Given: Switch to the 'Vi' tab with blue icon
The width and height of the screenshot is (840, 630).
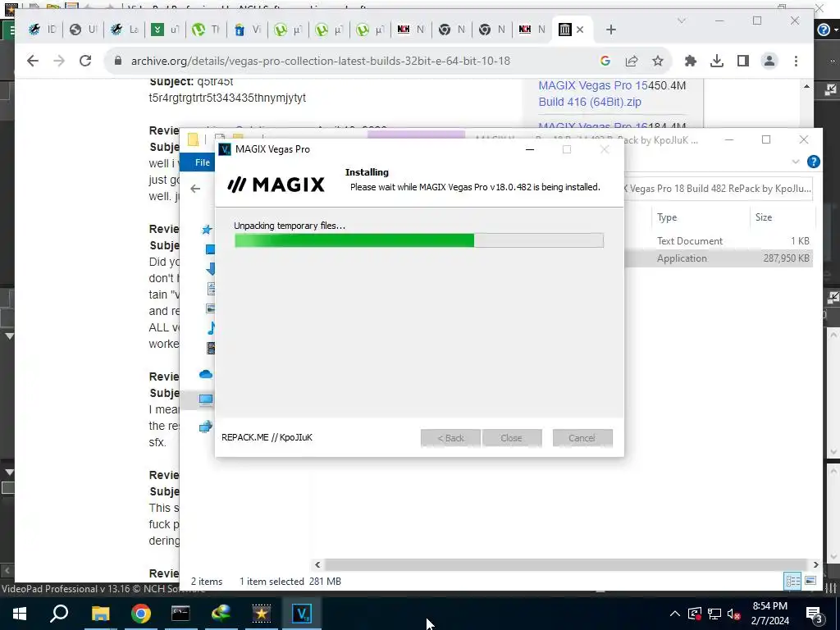Looking at the screenshot, I should pos(247,30).
